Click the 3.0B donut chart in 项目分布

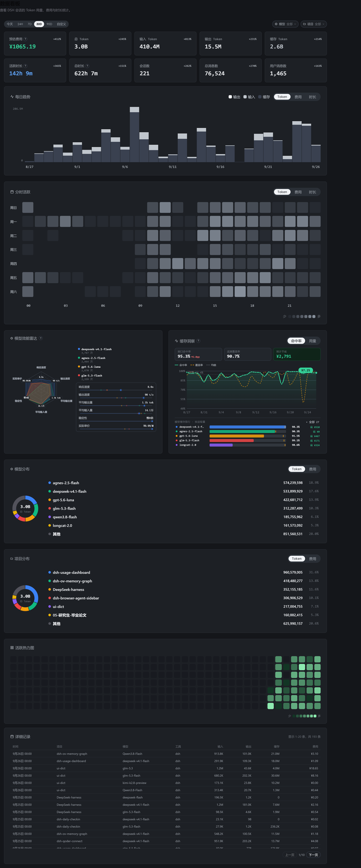(25, 598)
